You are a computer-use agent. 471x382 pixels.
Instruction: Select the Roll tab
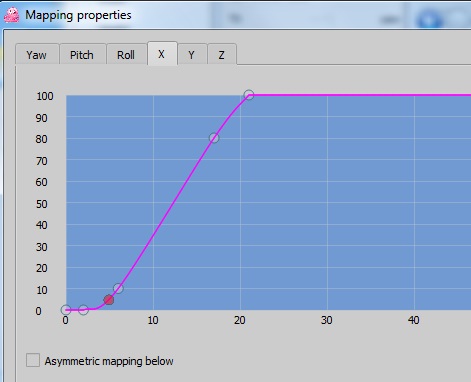126,54
